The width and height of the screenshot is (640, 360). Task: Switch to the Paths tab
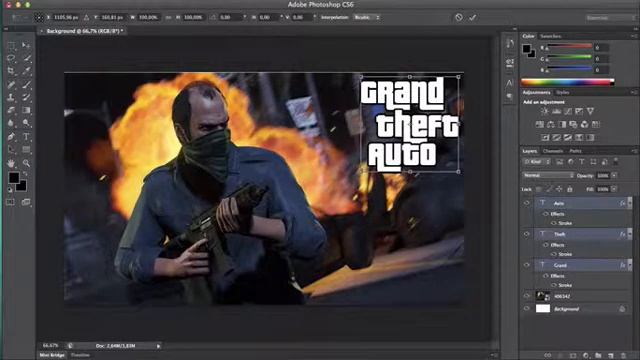tap(576, 151)
